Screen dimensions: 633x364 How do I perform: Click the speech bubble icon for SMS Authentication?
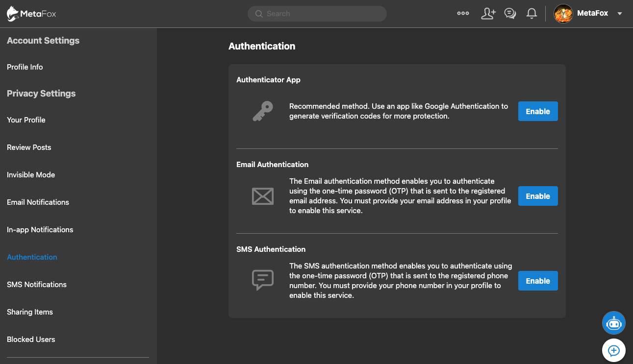pyautogui.click(x=263, y=281)
